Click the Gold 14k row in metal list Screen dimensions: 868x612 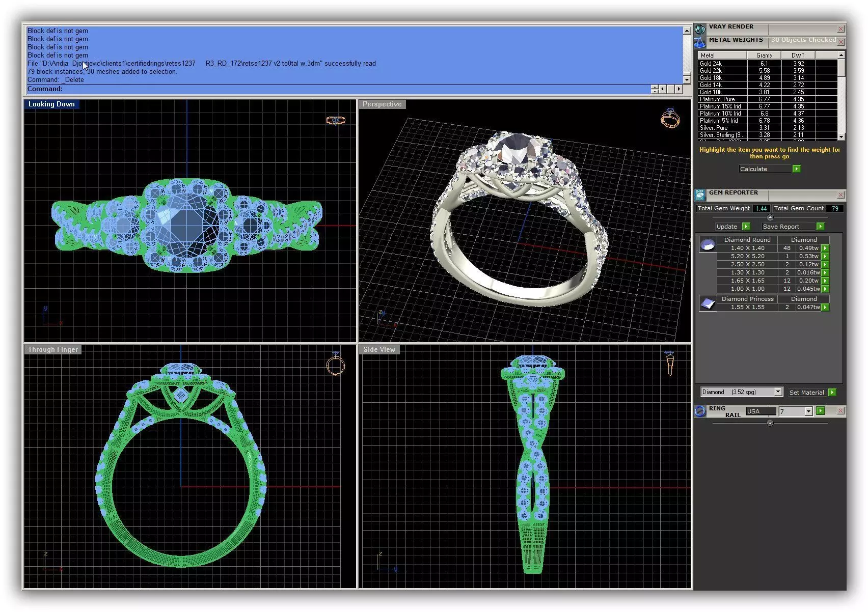[767, 85]
